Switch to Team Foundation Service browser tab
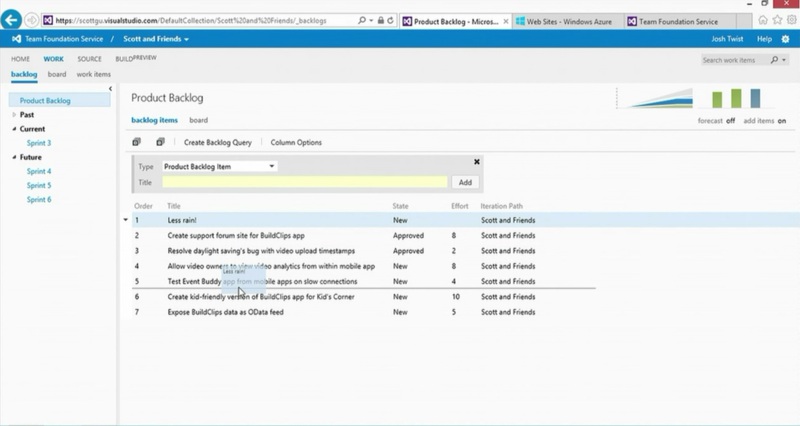800x426 pixels. point(681,21)
